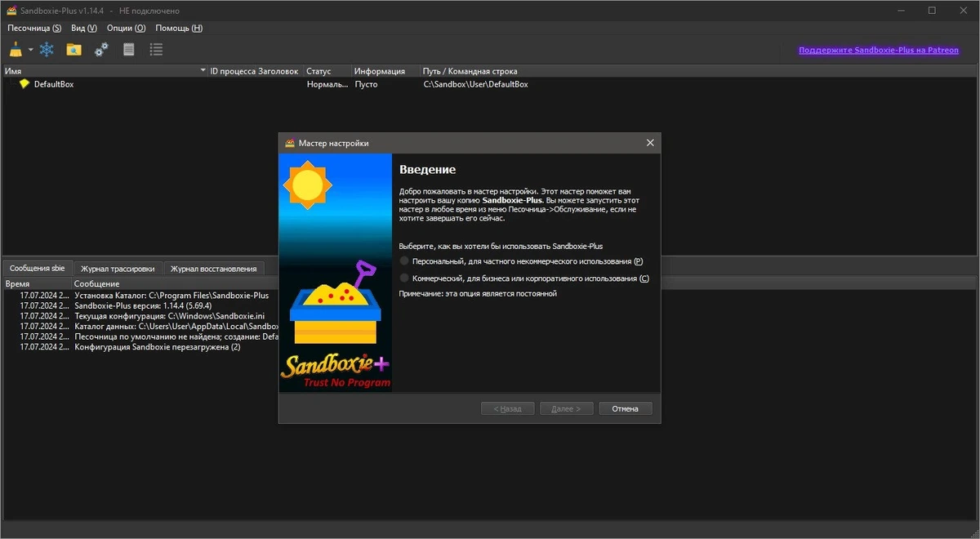980x539 pixels.
Task: Select the Коммерческий usage radio option
Action: point(524,278)
